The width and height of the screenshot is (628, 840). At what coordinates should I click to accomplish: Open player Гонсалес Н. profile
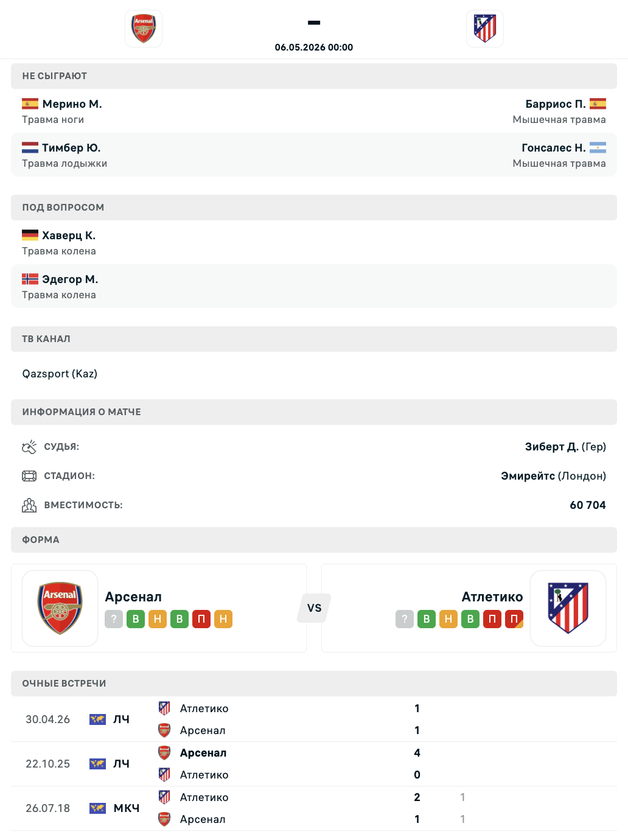(x=554, y=148)
